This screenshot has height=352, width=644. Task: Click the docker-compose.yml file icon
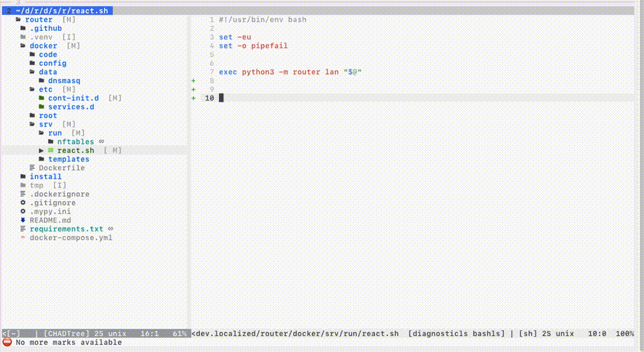(23, 237)
